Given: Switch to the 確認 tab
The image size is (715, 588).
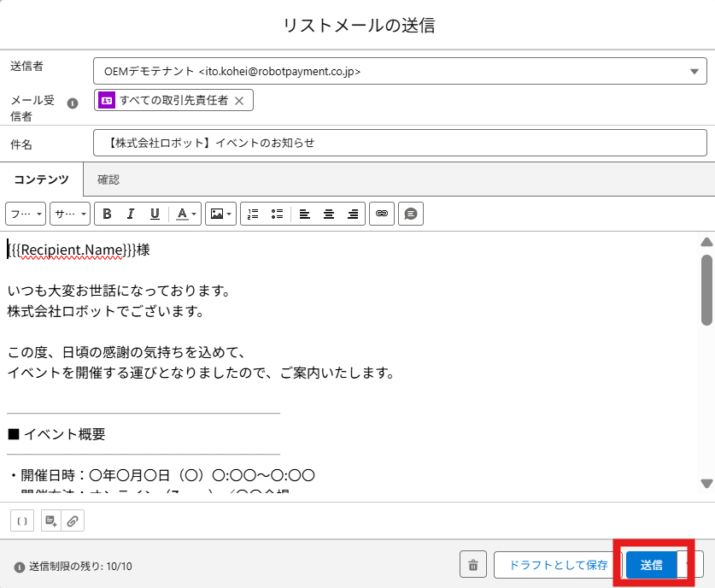Looking at the screenshot, I should click(x=108, y=179).
